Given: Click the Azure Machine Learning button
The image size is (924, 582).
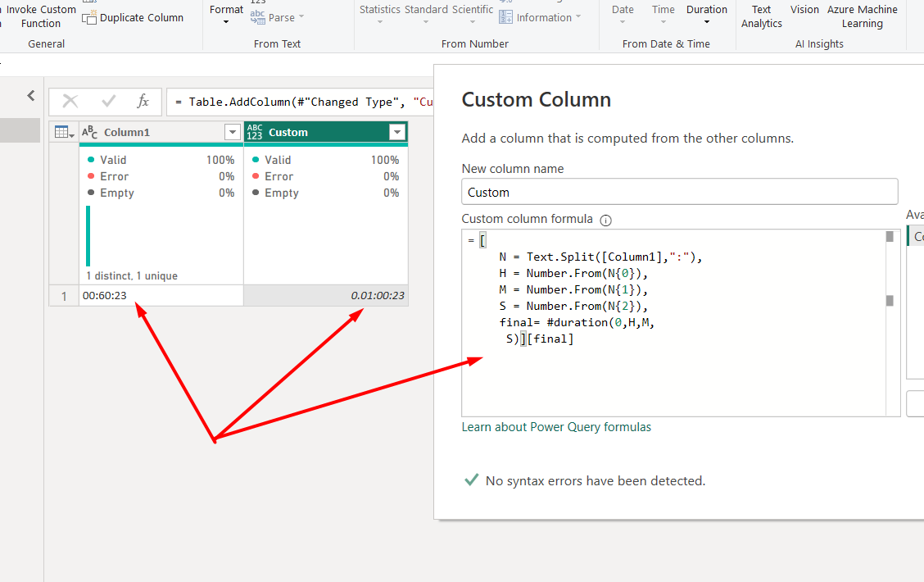Looking at the screenshot, I should tap(862, 16).
